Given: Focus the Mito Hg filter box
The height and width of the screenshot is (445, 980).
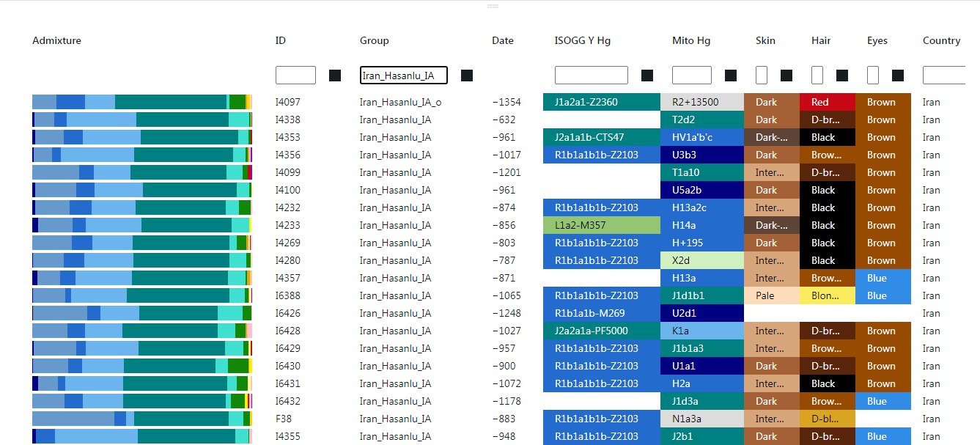Looking at the screenshot, I should pyautogui.click(x=692, y=76).
